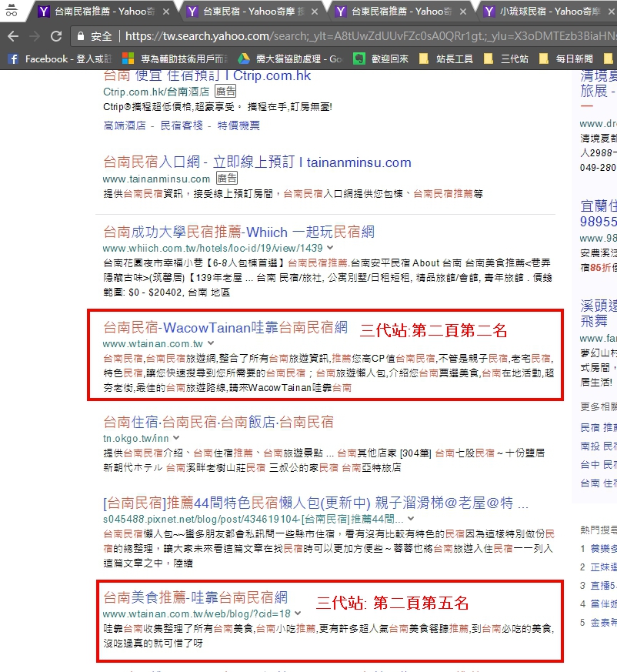Image resolution: width=617 pixels, height=672 pixels.
Task: Click the tn.okgo.tw/inn URL text
Action: 136,439
